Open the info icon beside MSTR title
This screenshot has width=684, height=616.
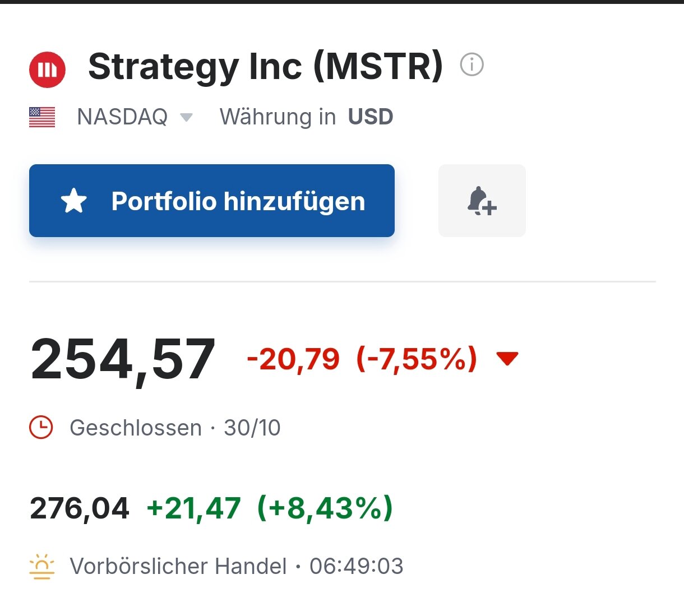[x=472, y=64]
